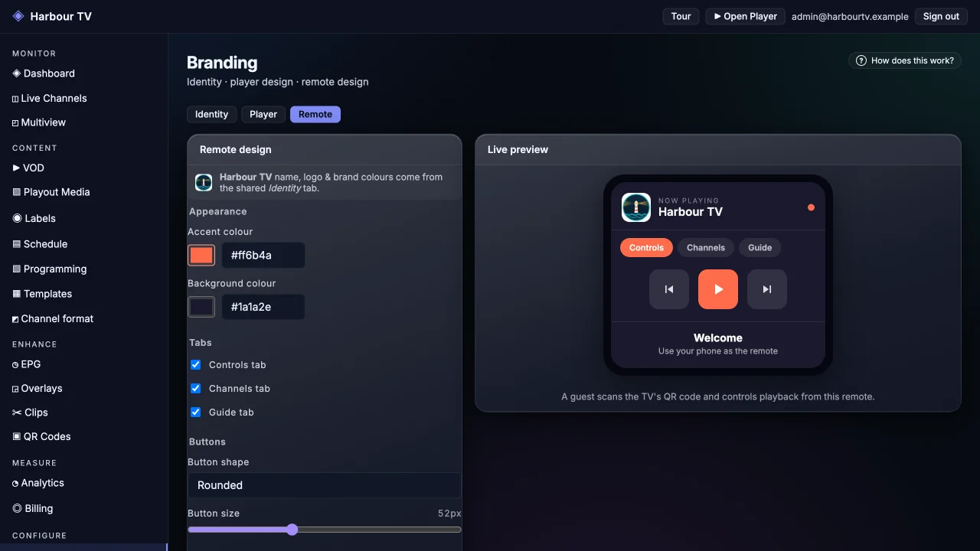Open the Button shape dropdown showing Rounded

(325, 485)
